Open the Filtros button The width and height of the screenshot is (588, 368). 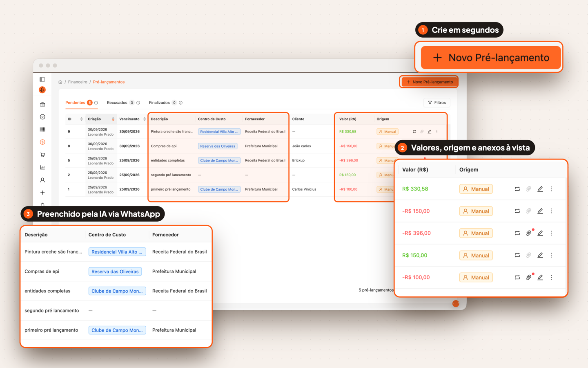click(x=437, y=103)
